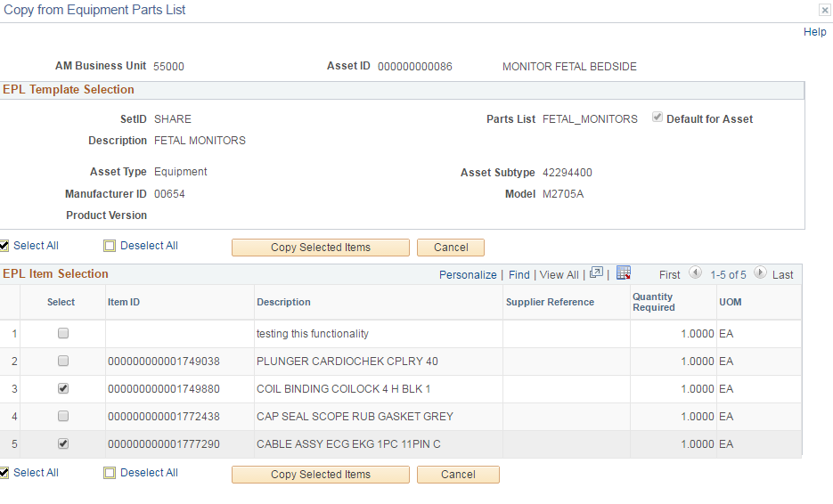Open the Help link
Image resolution: width=833 pixels, height=504 pixels.
[x=814, y=32]
